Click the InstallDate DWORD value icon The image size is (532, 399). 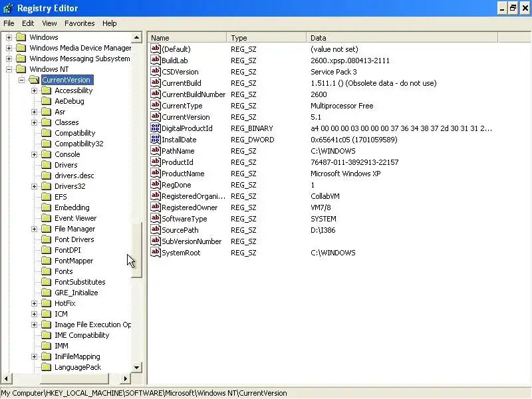[x=156, y=139]
